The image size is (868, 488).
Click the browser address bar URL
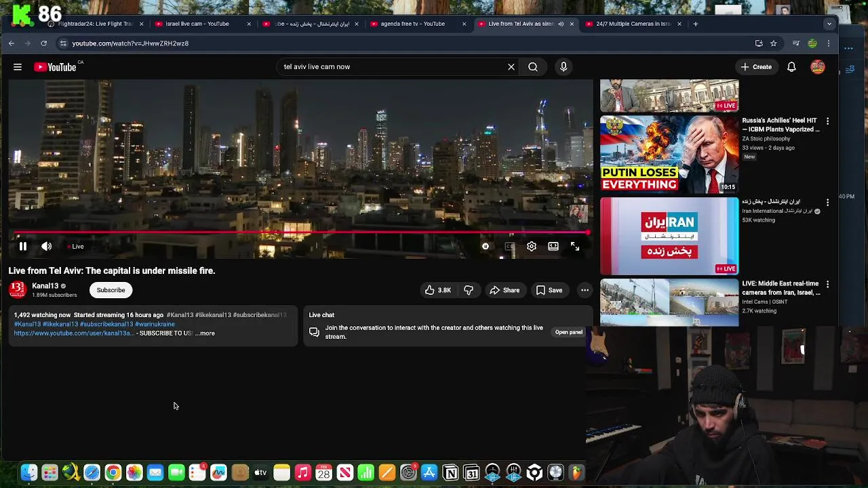pos(130,43)
